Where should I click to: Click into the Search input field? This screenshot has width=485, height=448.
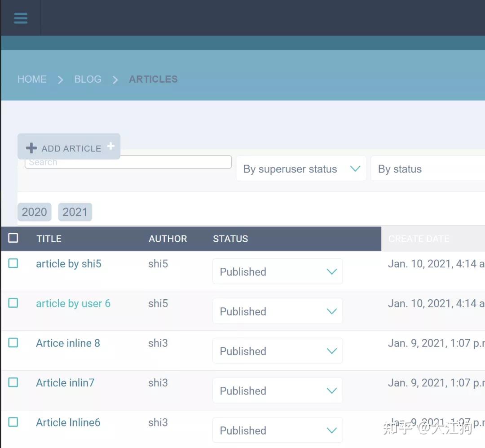pos(128,162)
